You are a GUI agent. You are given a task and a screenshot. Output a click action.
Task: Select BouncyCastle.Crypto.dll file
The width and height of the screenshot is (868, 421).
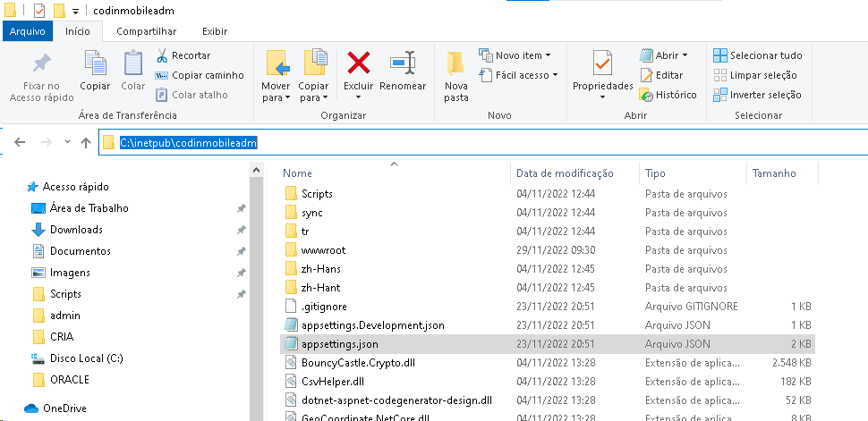[x=358, y=363]
